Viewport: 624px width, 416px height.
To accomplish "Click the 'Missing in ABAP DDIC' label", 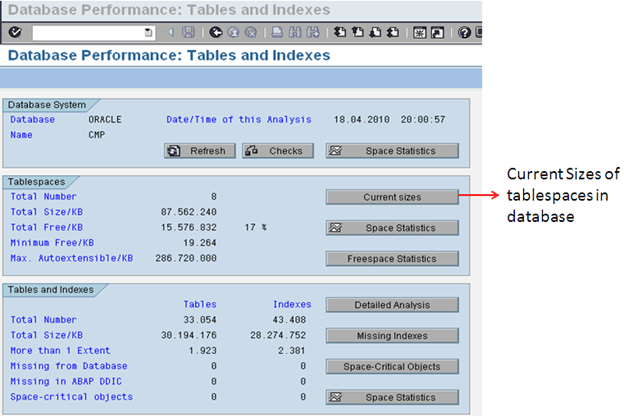I will coord(66,382).
